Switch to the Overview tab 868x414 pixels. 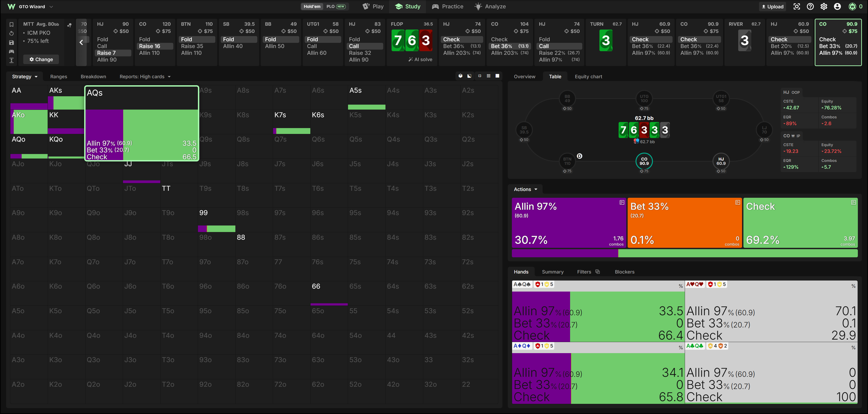pos(524,77)
